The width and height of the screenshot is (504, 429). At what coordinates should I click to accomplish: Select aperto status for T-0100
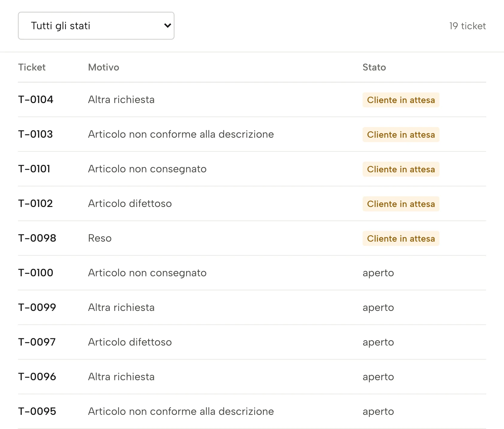pos(378,273)
